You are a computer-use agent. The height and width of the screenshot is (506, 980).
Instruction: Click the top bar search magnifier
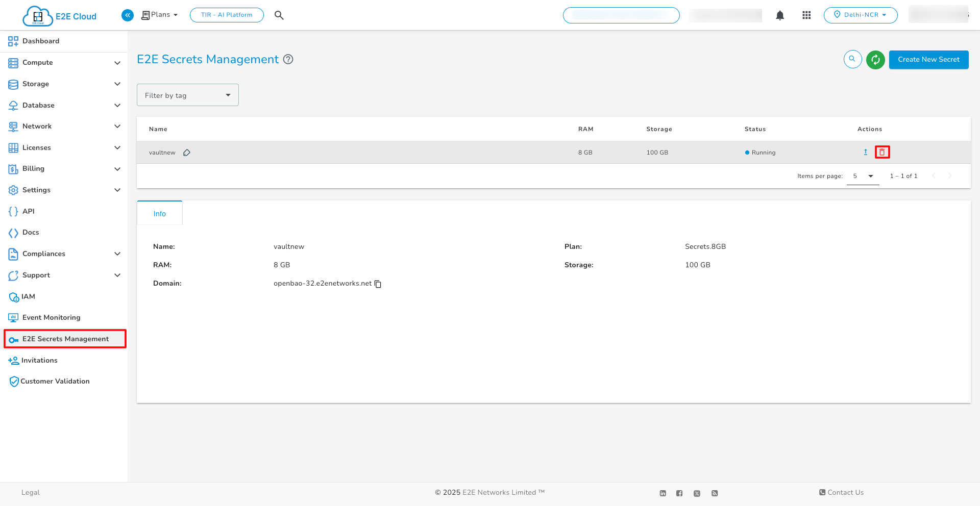(279, 15)
